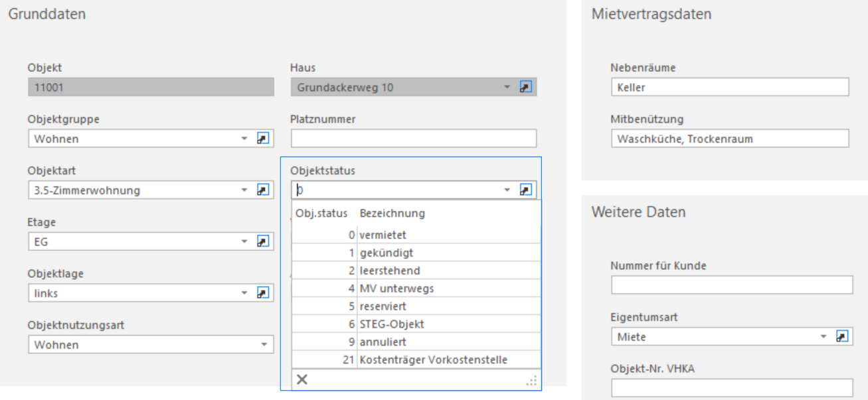Expand the Etage dropdown arrow
868x400 pixels.
coord(244,241)
